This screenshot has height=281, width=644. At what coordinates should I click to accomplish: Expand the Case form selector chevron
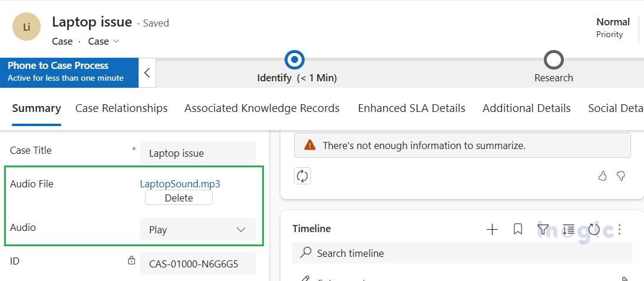click(x=116, y=41)
